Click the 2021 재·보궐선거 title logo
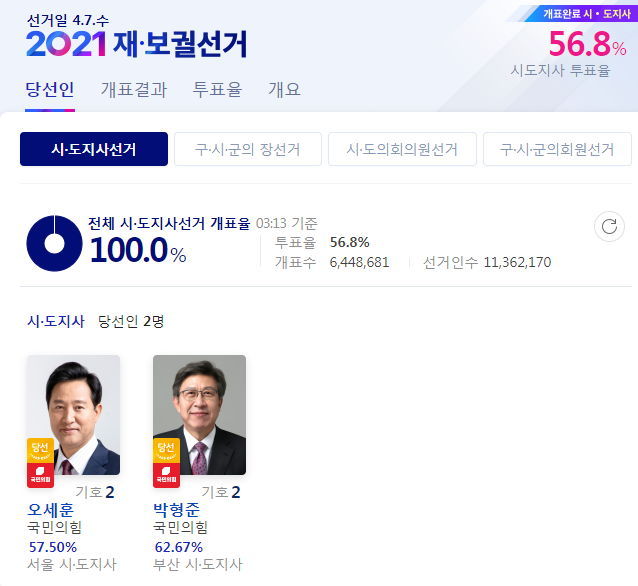This screenshot has height=586, width=638. pos(136,44)
